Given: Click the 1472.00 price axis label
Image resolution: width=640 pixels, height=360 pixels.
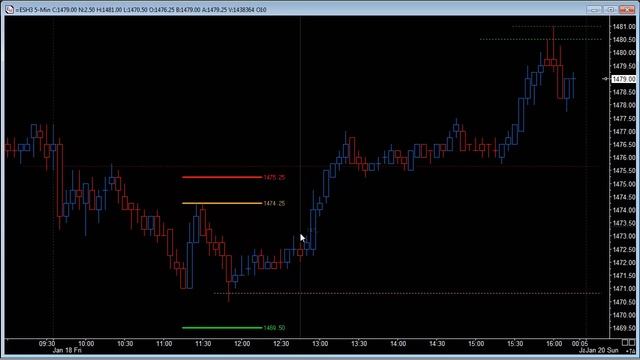Looking at the screenshot, I should point(624,262).
